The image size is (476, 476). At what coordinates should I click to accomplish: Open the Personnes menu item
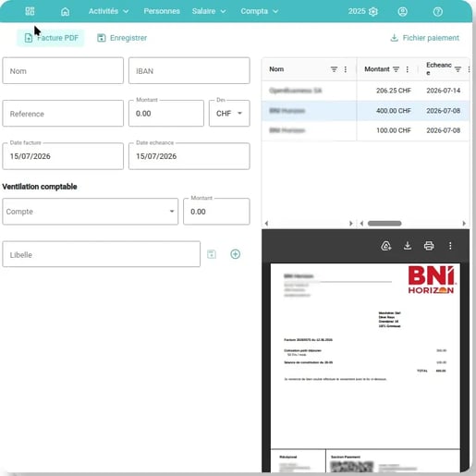tap(162, 11)
